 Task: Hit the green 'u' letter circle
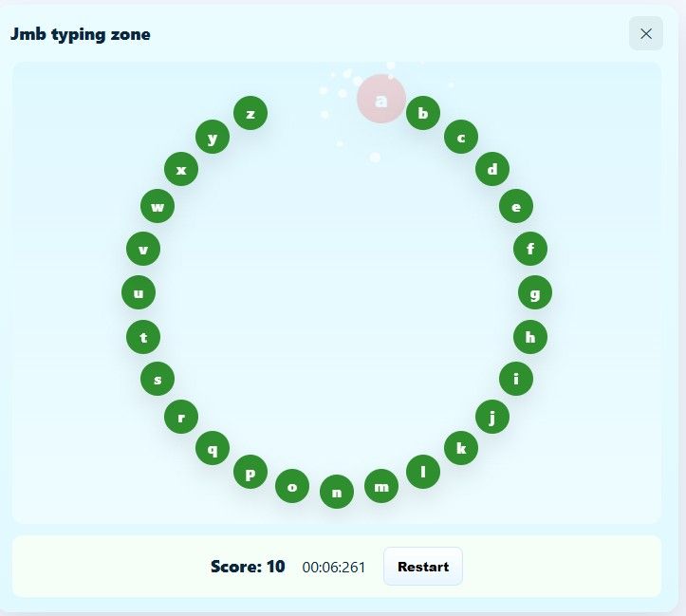tap(139, 293)
